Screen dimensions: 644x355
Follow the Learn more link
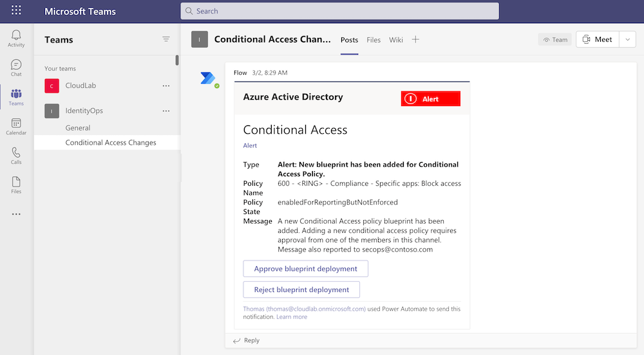point(292,317)
